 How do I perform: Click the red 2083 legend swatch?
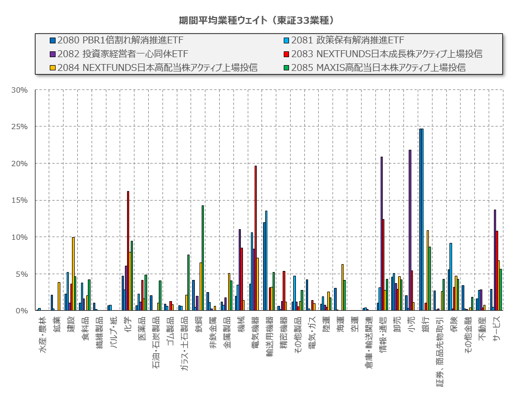[x=287, y=54]
